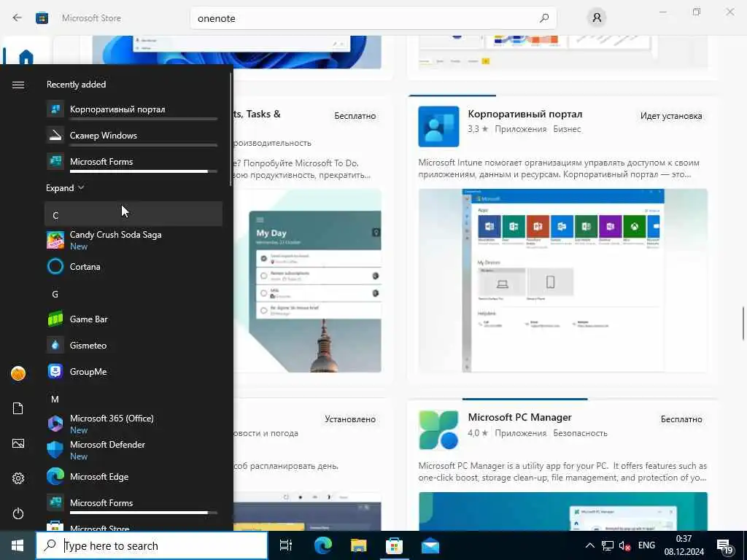Open the Store Home sidebar icon
Screen dimensions: 747x560
click(x=26, y=57)
